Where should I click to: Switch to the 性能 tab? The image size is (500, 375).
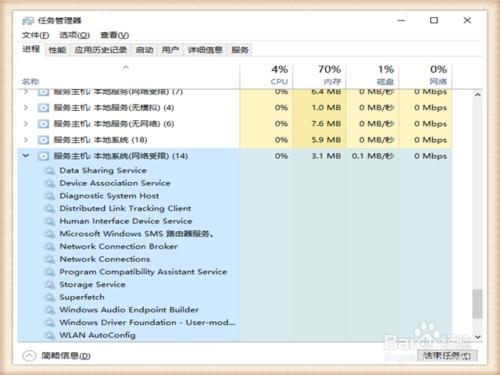coord(57,50)
